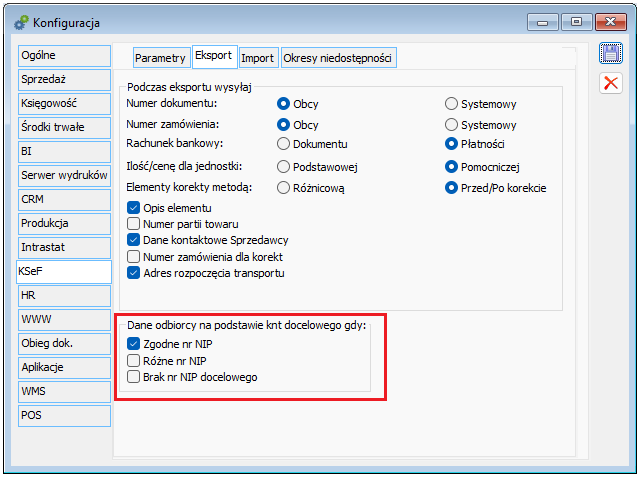Screen dimensions: 641x477
Task: Open the Intrastat settings section
Action: tap(62, 247)
